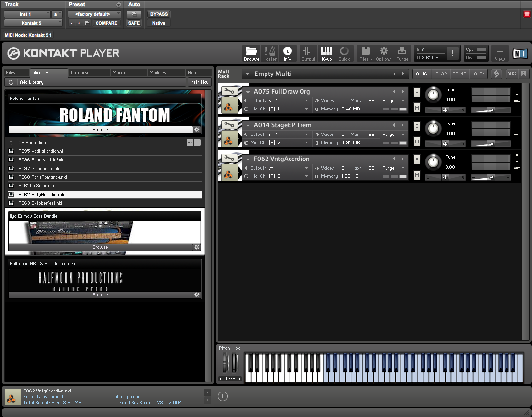Minimize the multi rack with the X icon

[523, 74]
